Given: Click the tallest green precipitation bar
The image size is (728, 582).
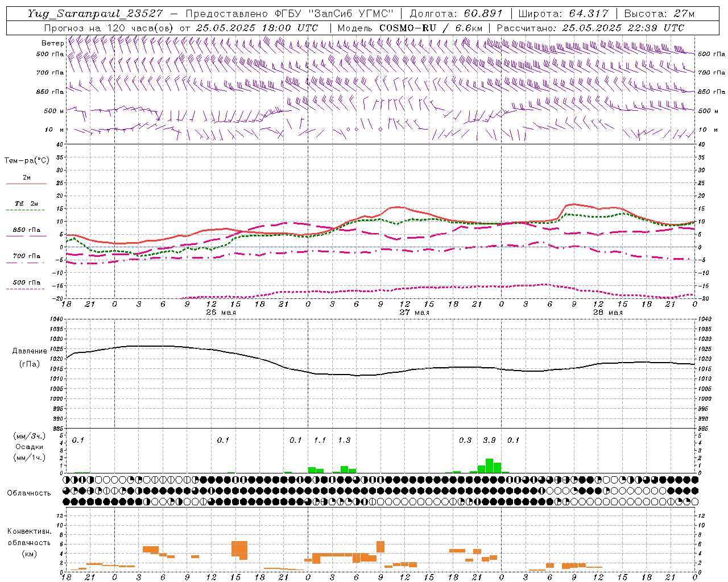Looking at the screenshot, I should 489,465.
